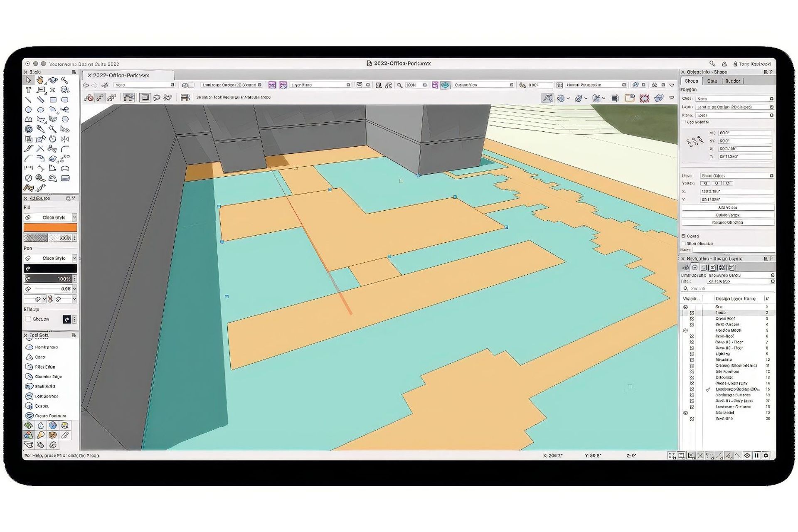The image size is (798, 532).
Task: Click the Zoom magnifier tool in Basic palette
Action: coord(64,80)
